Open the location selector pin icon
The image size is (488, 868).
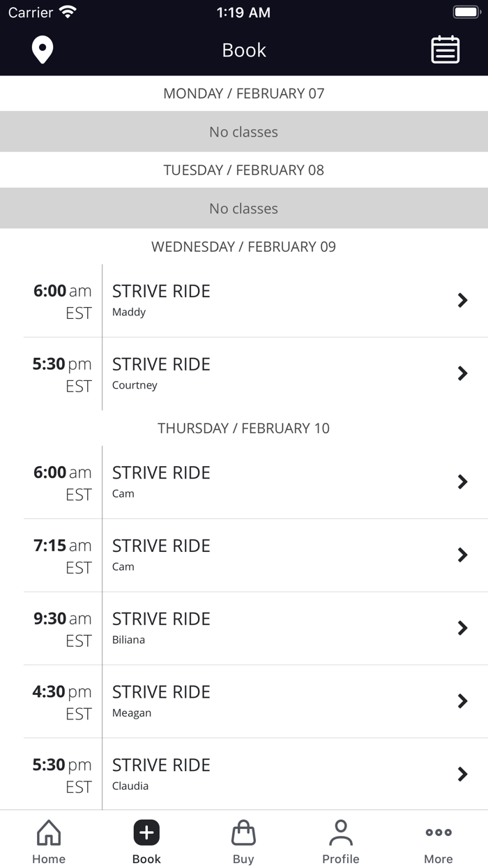[x=43, y=50]
